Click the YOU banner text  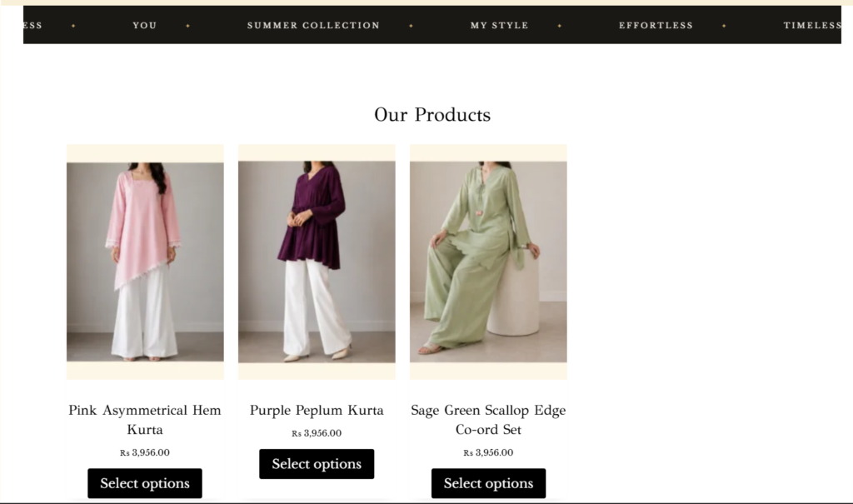tap(145, 26)
